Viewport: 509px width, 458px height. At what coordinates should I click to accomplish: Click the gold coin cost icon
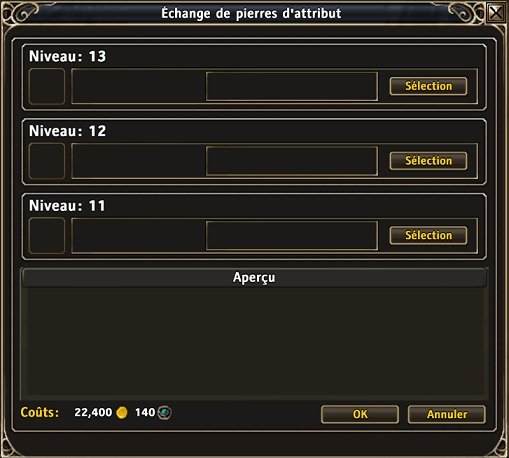(122, 412)
